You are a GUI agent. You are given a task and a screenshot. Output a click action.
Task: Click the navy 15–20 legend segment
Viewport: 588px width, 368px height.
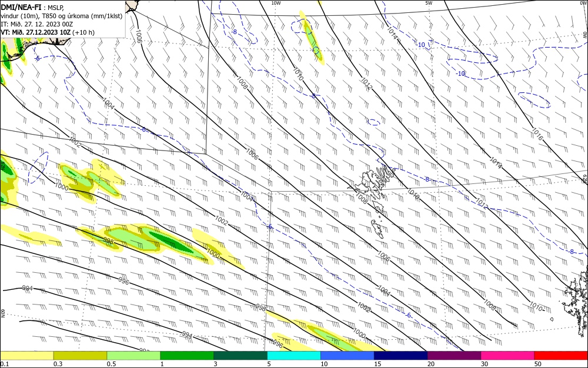[x=401, y=356]
